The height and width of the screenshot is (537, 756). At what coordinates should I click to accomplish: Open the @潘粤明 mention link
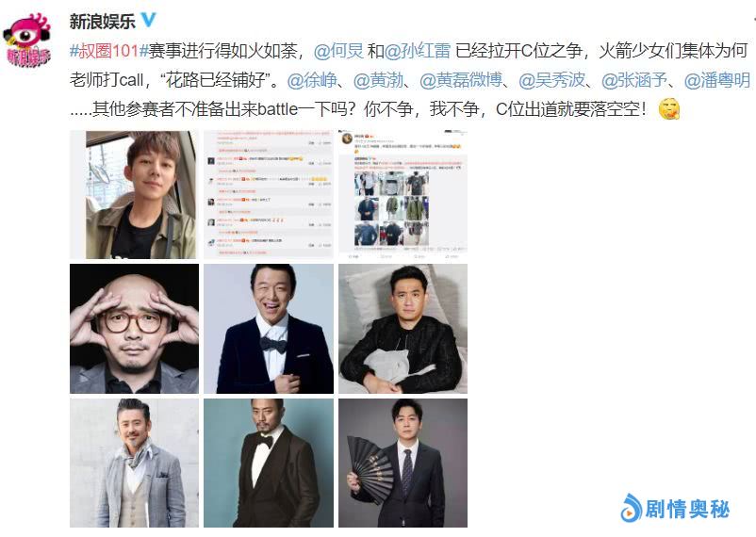coord(717,80)
